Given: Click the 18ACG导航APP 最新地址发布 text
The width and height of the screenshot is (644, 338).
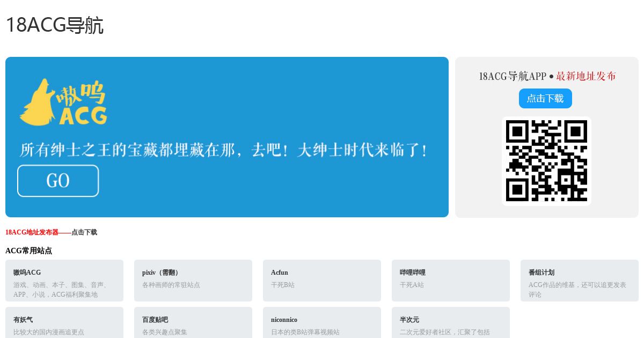Looking at the screenshot, I should pos(547,76).
